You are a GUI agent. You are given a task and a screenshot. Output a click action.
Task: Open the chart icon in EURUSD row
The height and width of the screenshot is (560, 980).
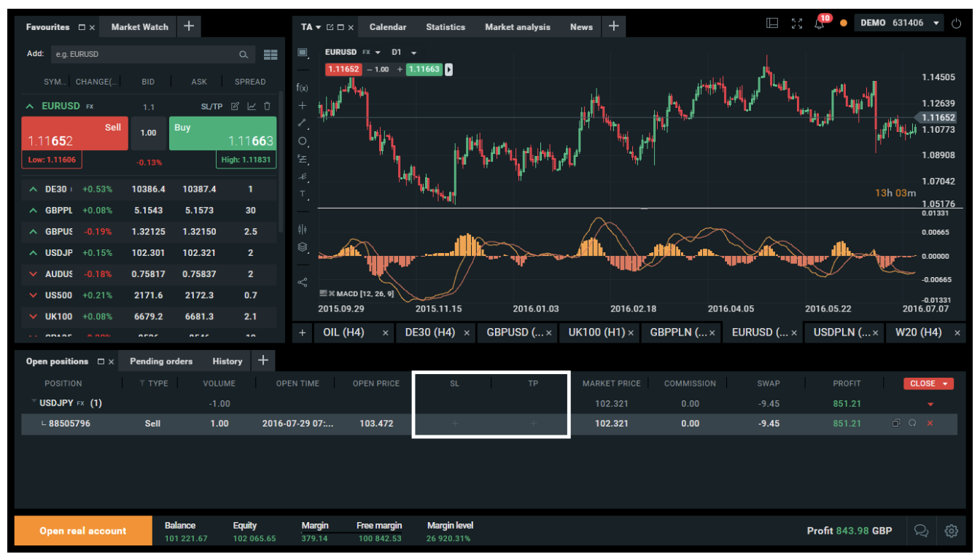(252, 106)
